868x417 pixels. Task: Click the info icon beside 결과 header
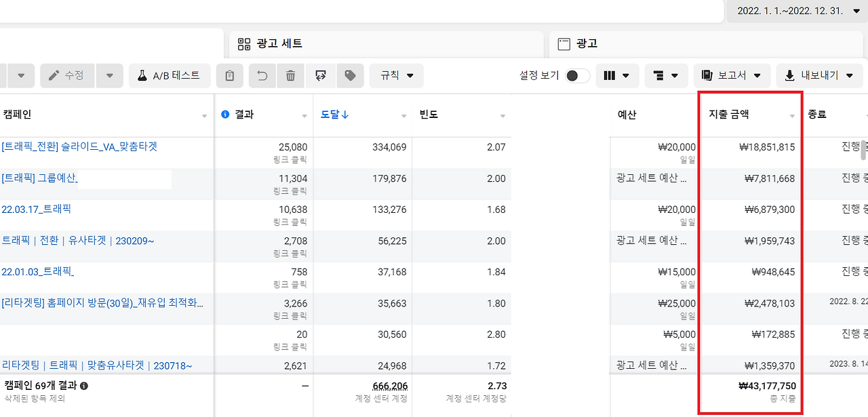click(225, 115)
